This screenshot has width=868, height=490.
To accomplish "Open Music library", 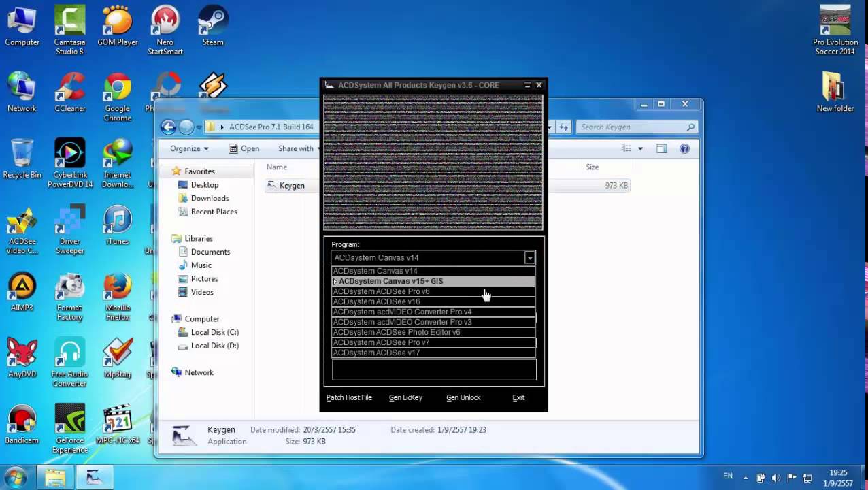I will tap(201, 265).
